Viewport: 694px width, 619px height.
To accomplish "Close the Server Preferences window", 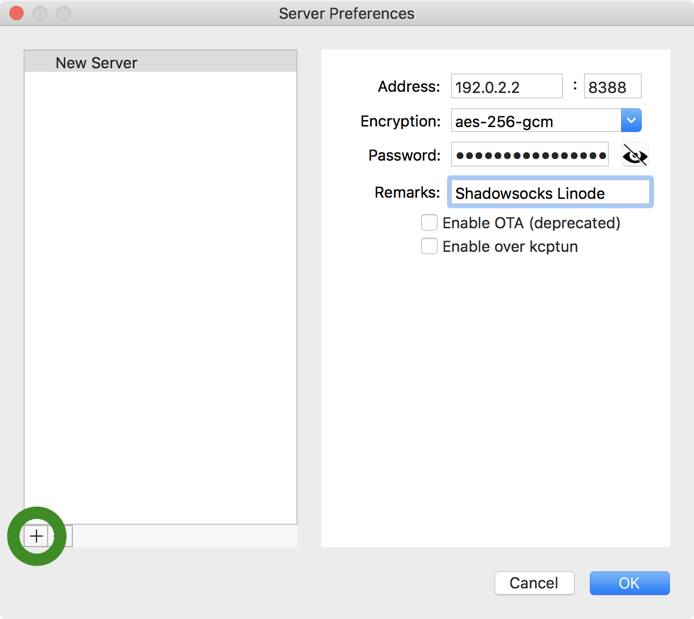I will (x=16, y=14).
